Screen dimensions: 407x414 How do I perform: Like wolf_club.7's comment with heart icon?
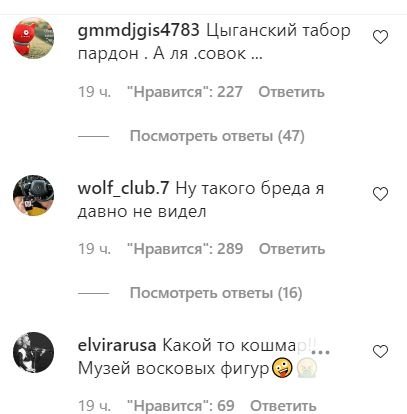click(380, 194)
